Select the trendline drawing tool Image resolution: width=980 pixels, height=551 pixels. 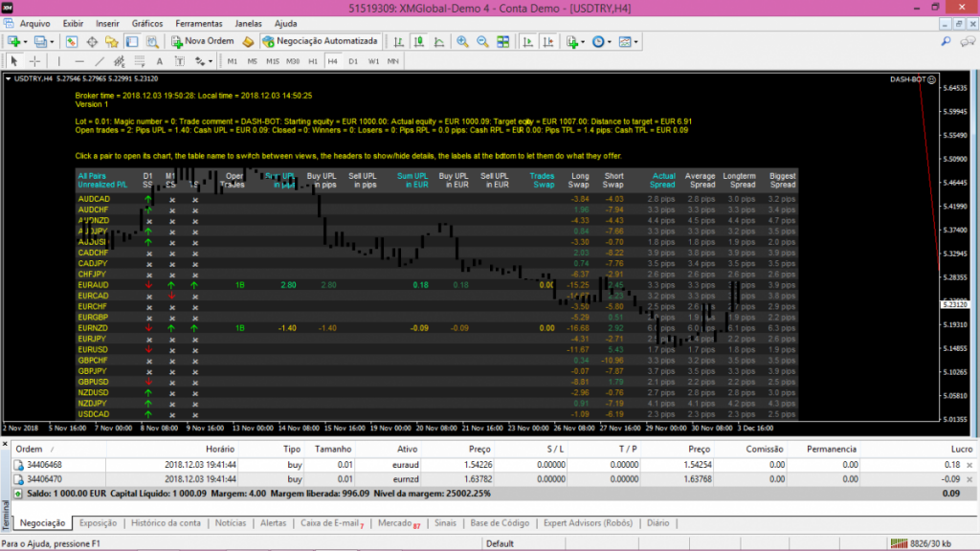[x=100, y=61]
